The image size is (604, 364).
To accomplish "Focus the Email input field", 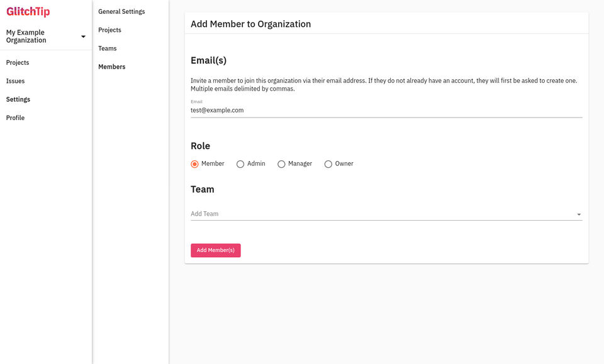I will click(386, 111).
